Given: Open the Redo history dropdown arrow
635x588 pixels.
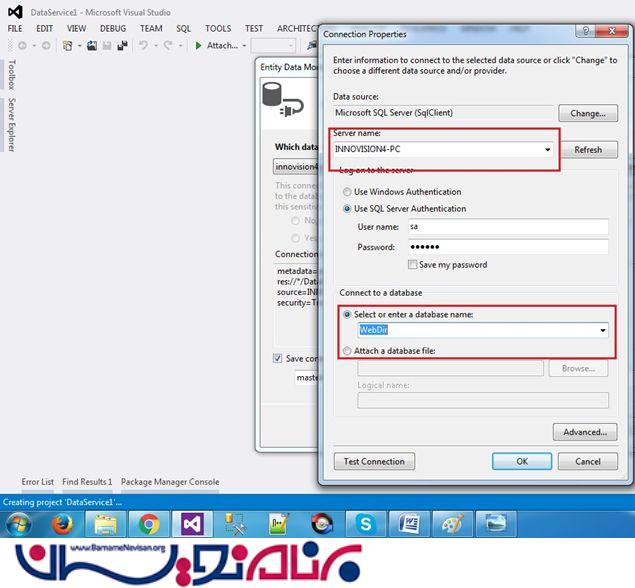Looking at the screenshot, I should pos(180,46).
